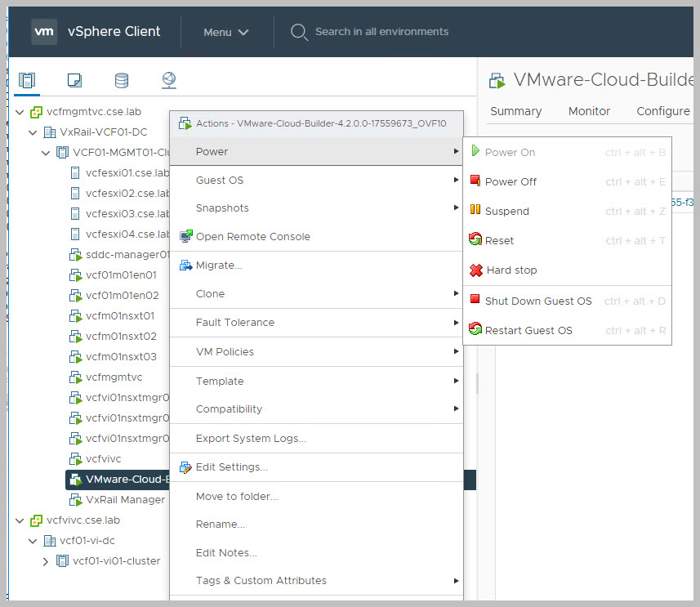The height and width of the screenshot is (607, 700).
Task: Click the Reset icon in Power submenu
Action: click(475, 240)
